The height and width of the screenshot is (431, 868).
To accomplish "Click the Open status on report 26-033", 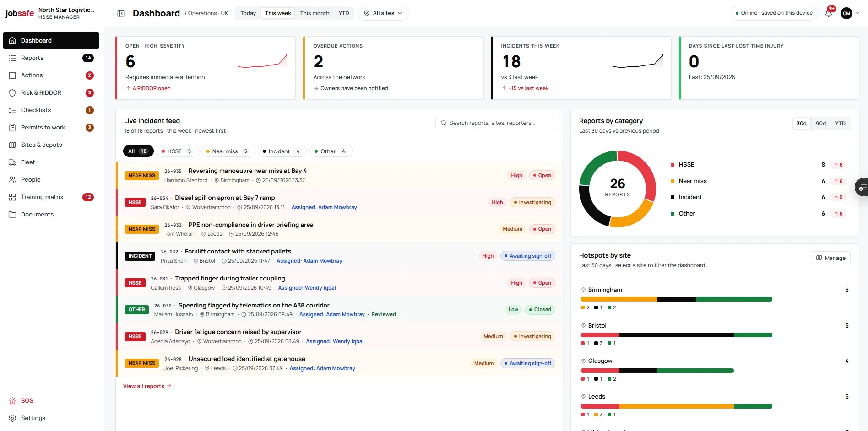I will [542, 229].
